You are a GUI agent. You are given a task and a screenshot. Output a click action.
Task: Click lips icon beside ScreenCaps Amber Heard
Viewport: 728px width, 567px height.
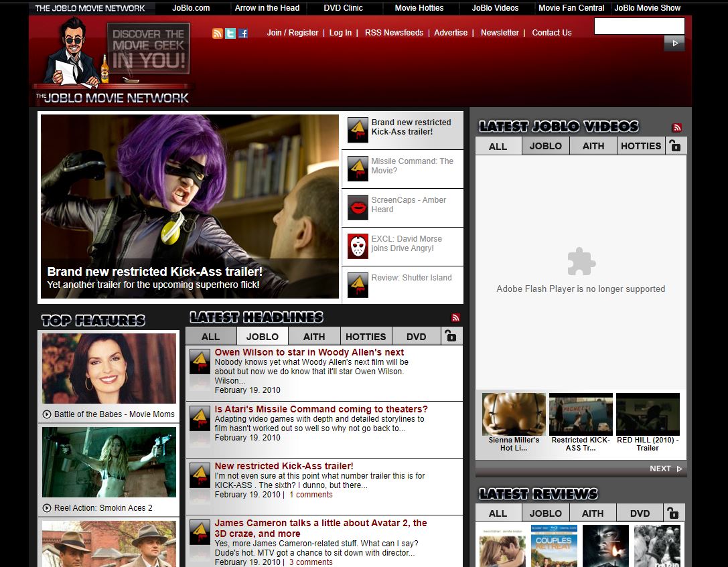[358, 208]
